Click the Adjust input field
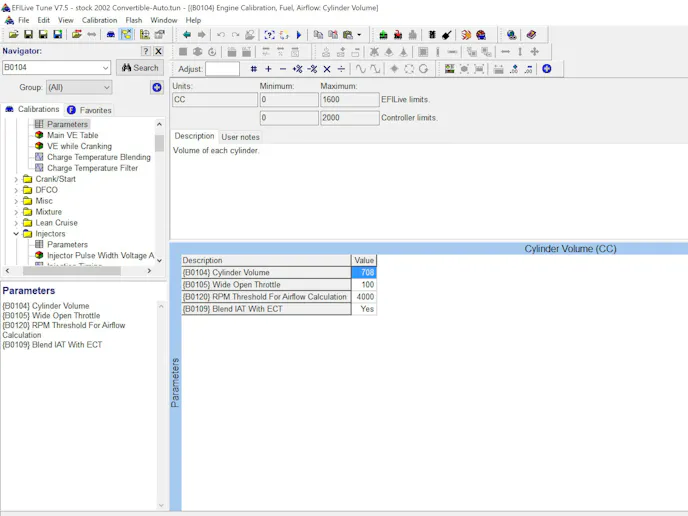The image size is (688, 516). [x=222, y=69]
